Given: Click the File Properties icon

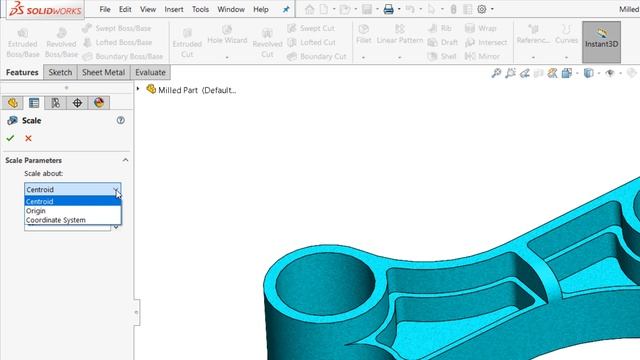Looking at the screenshot, I should (468, 9).
